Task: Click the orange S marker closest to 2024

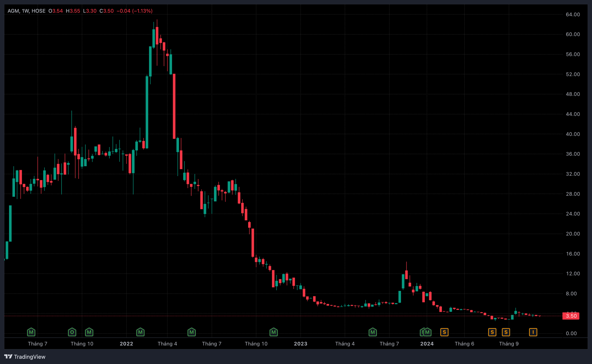Action: point(444,332)
